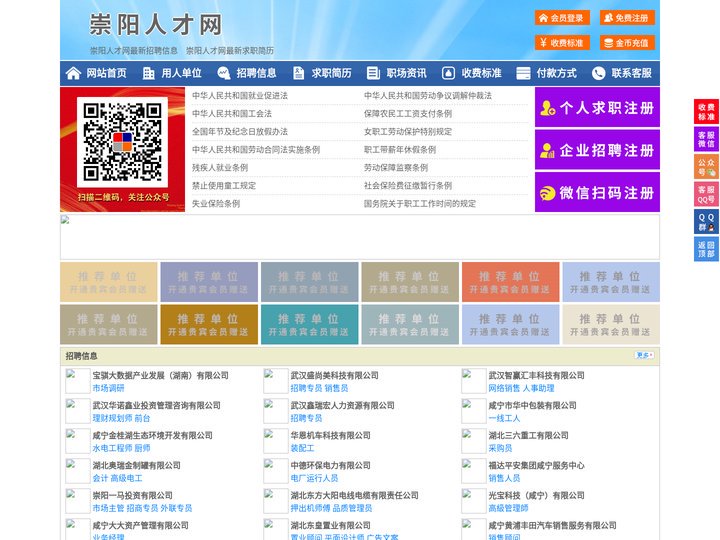The width and height of the screenshot is (720, 540).
Task: Open the 收费标准 orange header button
Action: pos(562,43)
